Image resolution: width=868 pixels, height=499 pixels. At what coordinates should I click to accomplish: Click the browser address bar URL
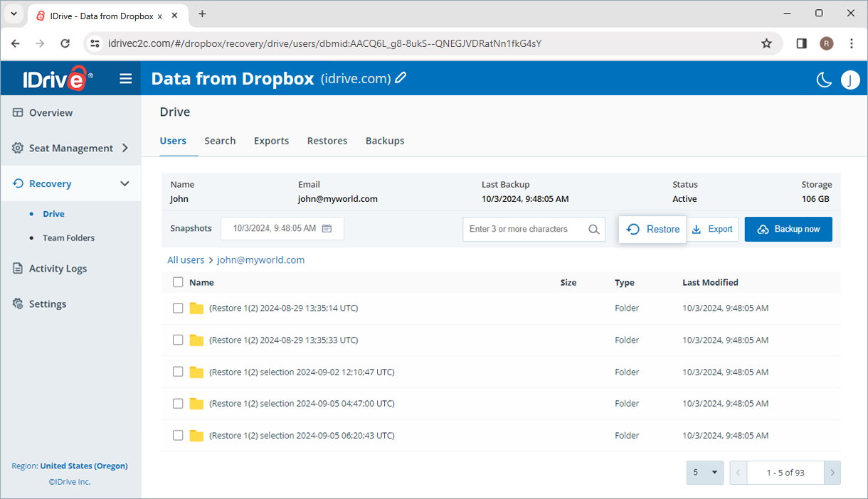(324, 43)
